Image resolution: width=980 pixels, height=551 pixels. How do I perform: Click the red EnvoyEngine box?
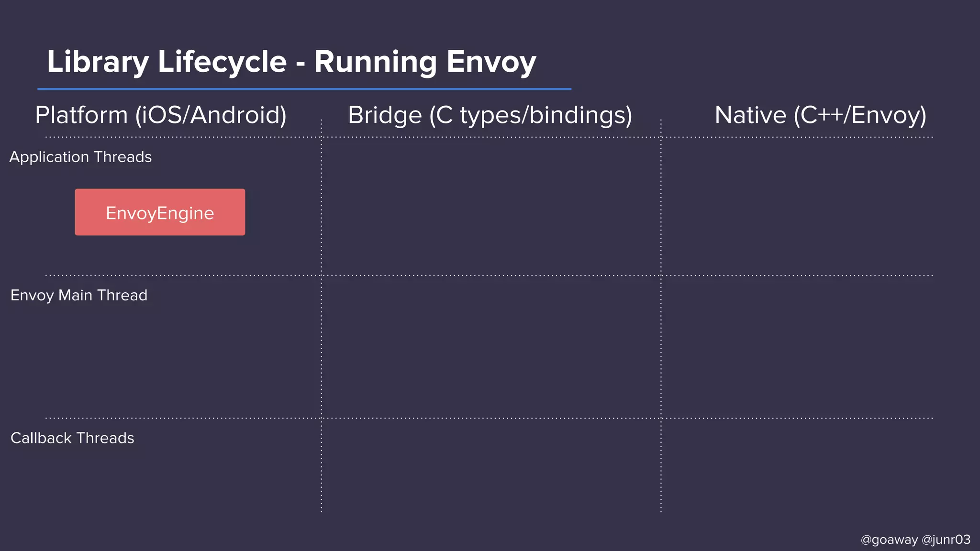pyautogui.click(x=160, y=212)
